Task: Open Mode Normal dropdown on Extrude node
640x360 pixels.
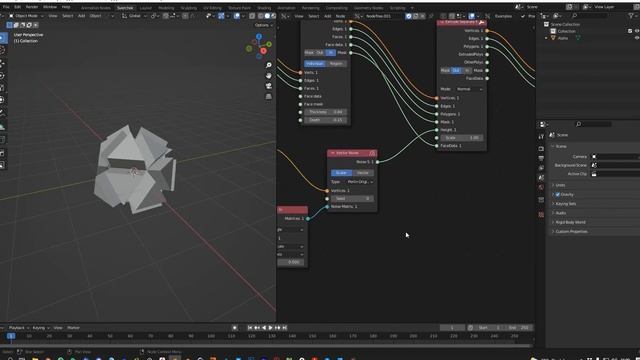Action: [469, 89]
